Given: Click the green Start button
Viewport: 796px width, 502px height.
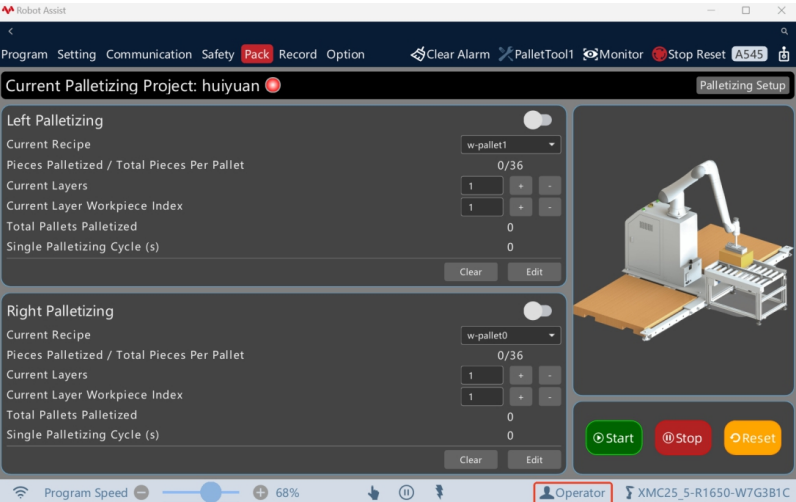Looking at the screenshot, I should (x=614, y=438).
